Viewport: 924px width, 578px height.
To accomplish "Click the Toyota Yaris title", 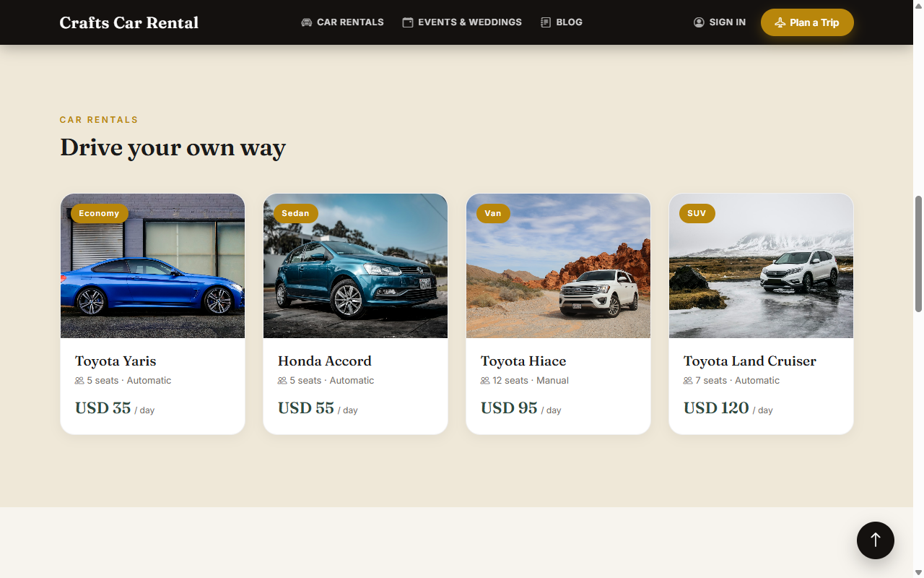I will [115, 361].
